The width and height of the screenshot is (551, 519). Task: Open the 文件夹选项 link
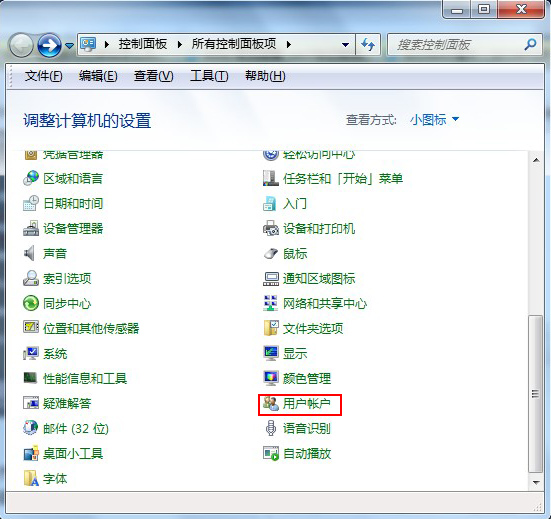313,329
